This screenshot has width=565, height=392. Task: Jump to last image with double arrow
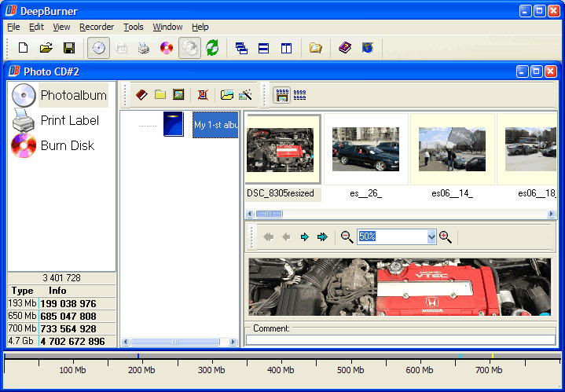(322, 236)
